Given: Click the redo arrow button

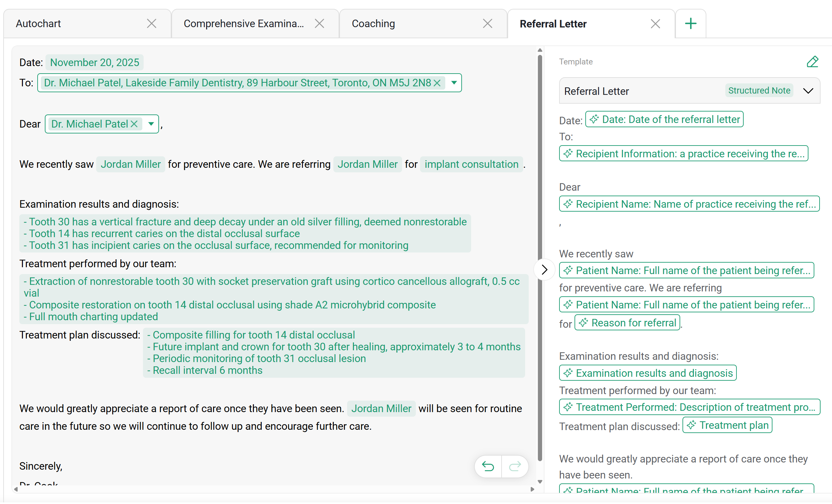Looking at the screenshot, I should point(515,466).
